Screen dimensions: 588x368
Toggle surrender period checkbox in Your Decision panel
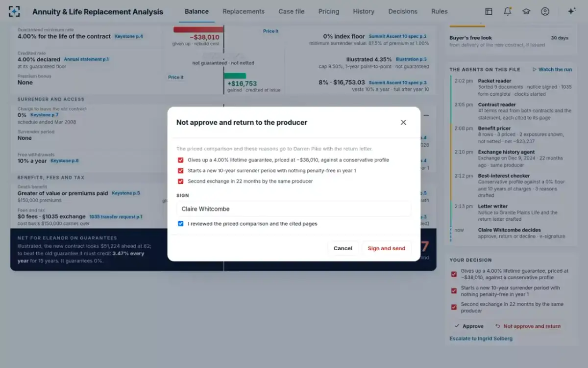[454, 291]
